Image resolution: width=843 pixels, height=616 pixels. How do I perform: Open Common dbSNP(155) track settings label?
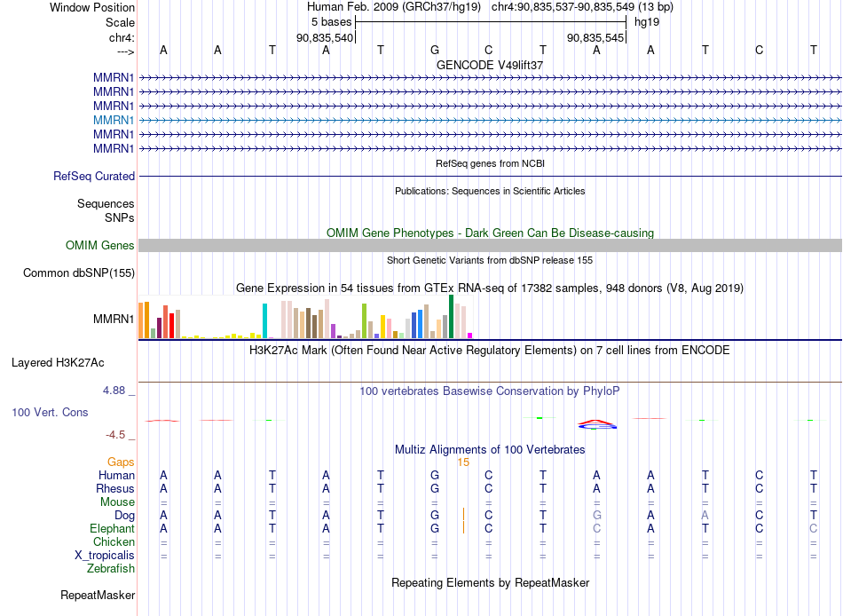[x=79, y=272]
